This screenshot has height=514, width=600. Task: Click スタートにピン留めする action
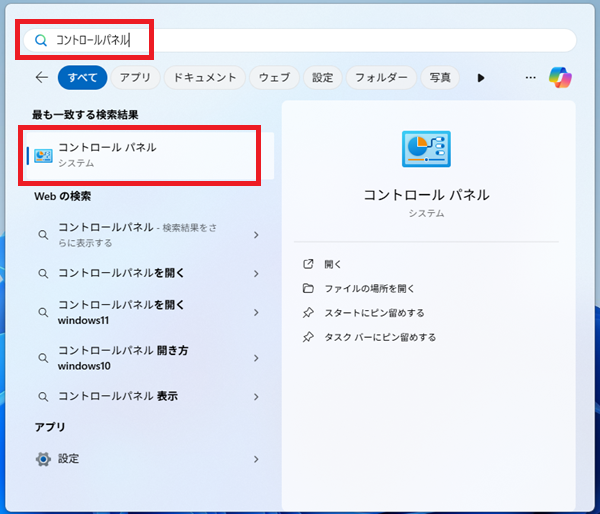(x=374, y=313)
